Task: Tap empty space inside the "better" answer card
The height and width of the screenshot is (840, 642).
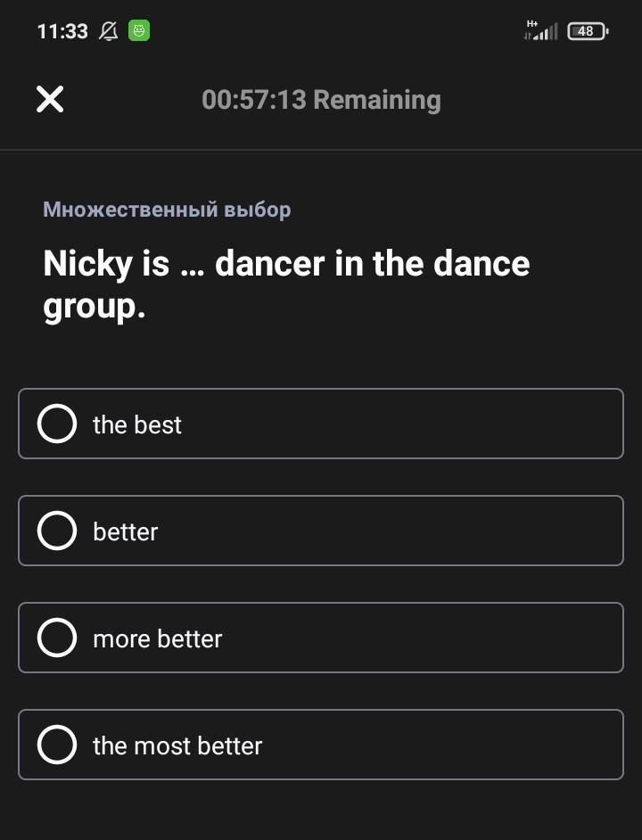Action: (428, 531)
